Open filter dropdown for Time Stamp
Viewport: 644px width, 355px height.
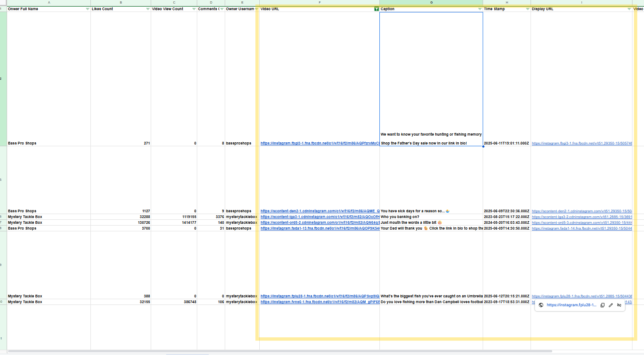[527, 9]
